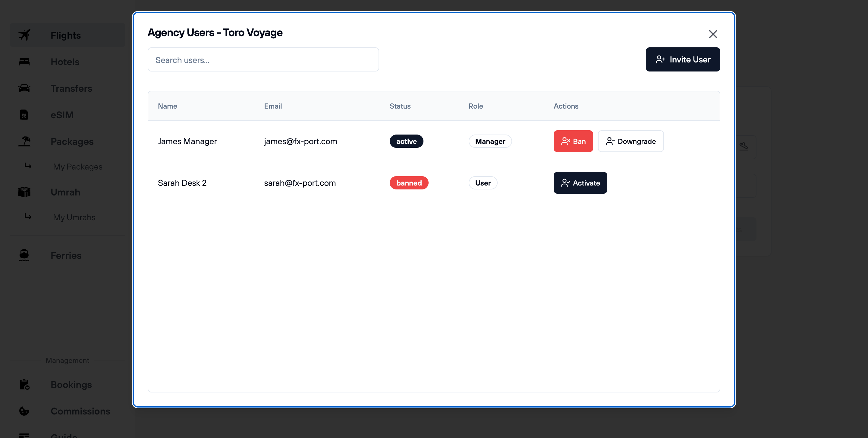Viewport: 868px width, 438px height.
Task: Expand the My Packages subsection
Action: point(77,166)
